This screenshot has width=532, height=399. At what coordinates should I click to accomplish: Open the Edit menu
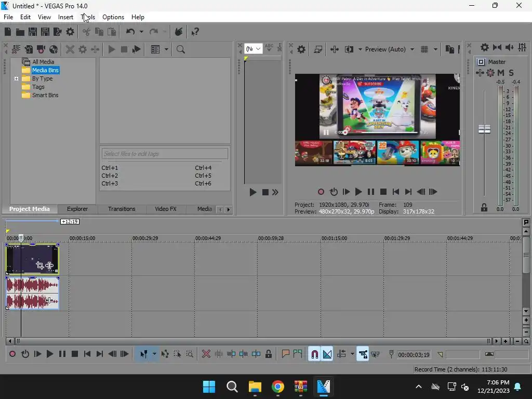[25, 17]
